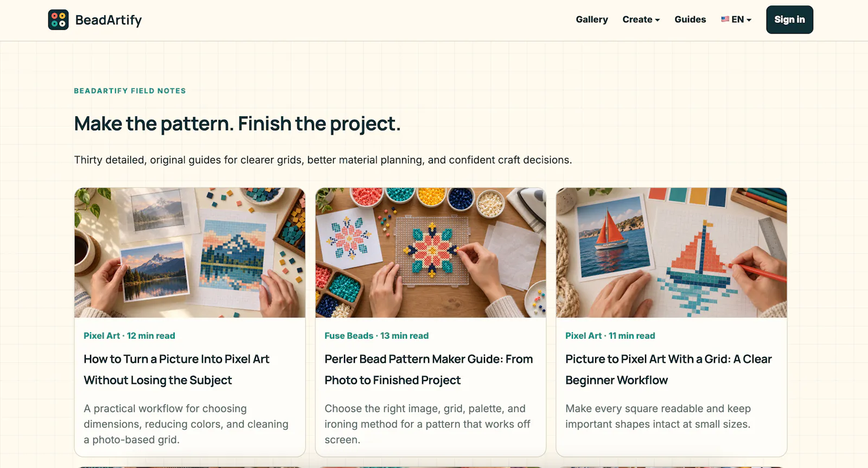
Task: Open 'Picture to Pixel Art With a Grid' title
Action: pyautogui.click(x=668, y=369)
